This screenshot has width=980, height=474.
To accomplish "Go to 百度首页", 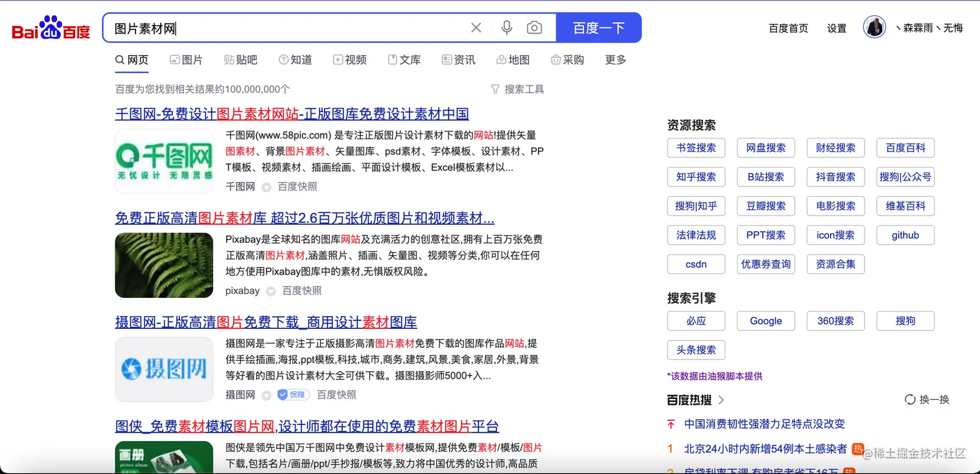I will (x=788, y=28).
